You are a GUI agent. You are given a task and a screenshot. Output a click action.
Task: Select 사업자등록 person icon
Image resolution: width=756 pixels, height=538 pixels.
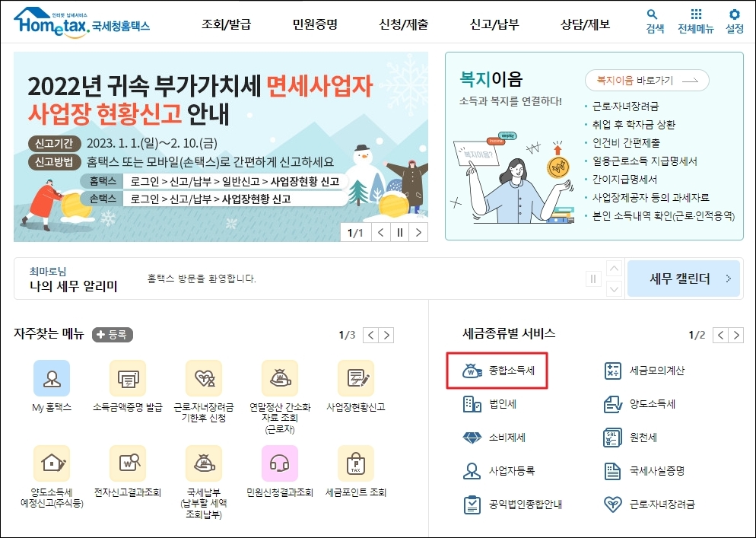[472, 471]
